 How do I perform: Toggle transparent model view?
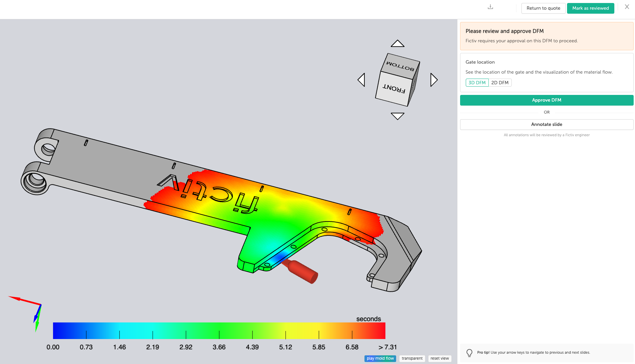point(412,358)
